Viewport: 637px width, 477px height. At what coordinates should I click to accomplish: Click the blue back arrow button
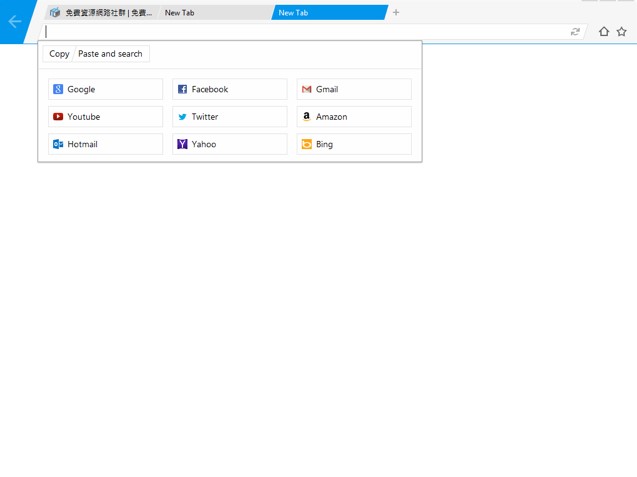pyautogui.click(x=15, y=21)
